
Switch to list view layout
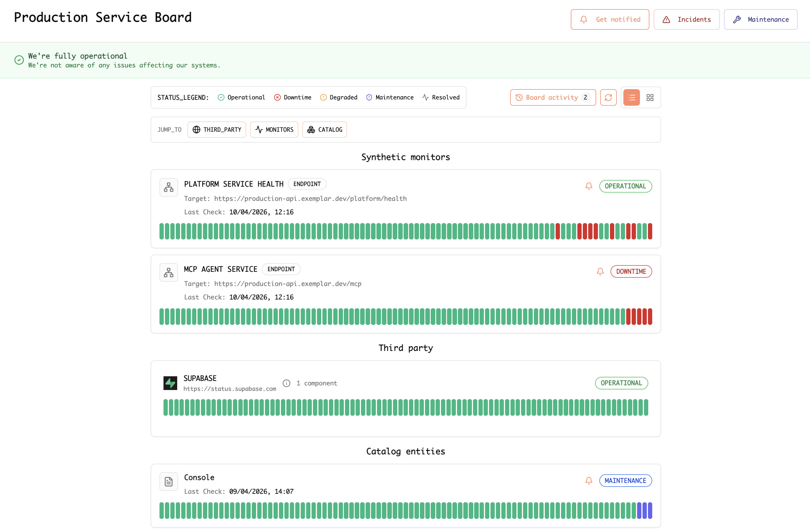pos(631,98)
